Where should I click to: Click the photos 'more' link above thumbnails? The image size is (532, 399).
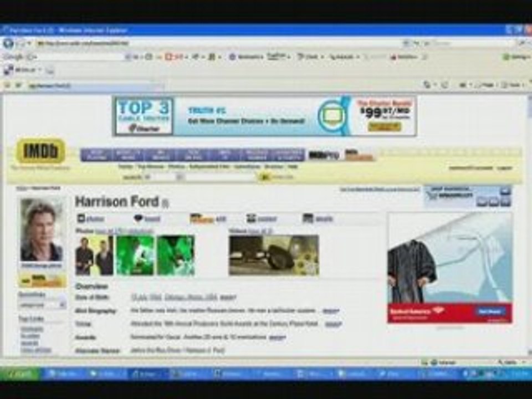click(x=124, y=231)
